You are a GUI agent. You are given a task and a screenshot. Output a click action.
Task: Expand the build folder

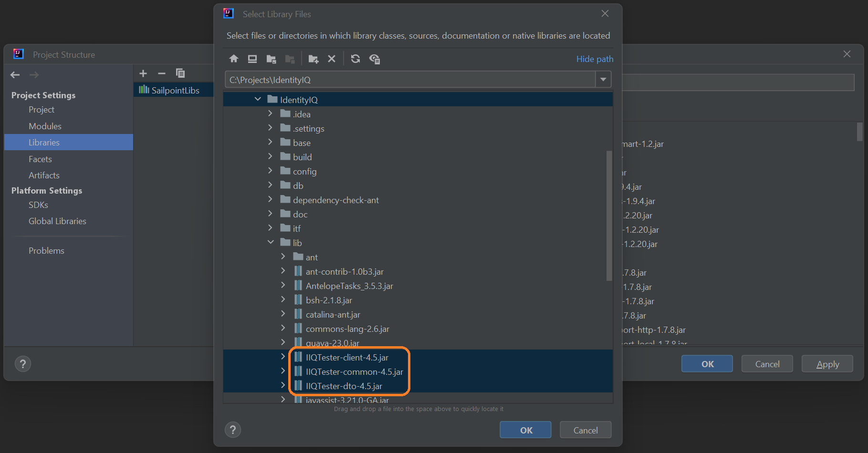tap(271, 156)
